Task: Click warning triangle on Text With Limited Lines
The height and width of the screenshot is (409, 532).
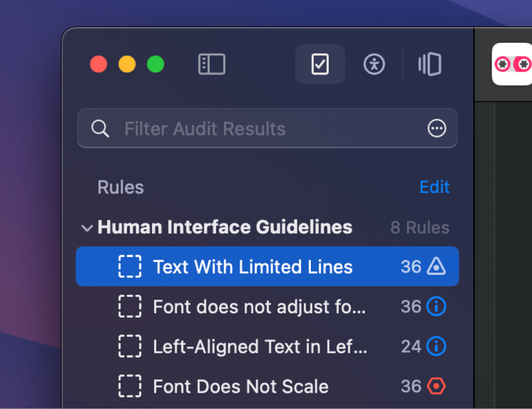Action: [436, 266]
